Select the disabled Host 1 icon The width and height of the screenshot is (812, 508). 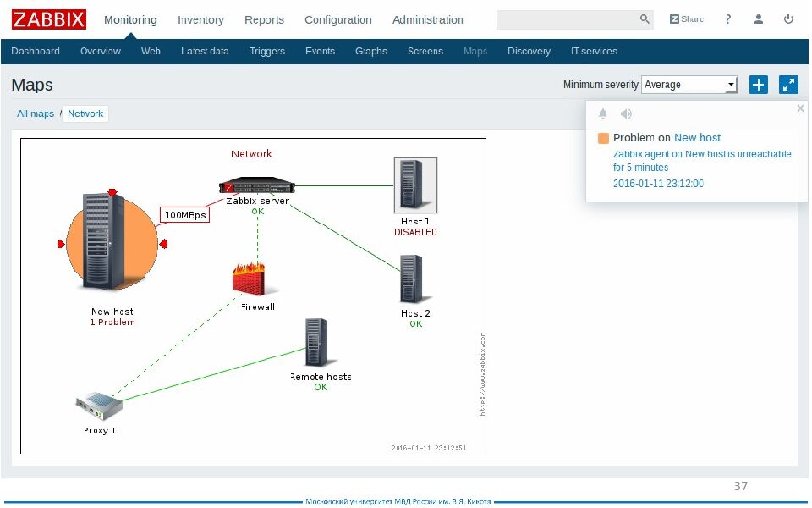(x=415, y=185)
